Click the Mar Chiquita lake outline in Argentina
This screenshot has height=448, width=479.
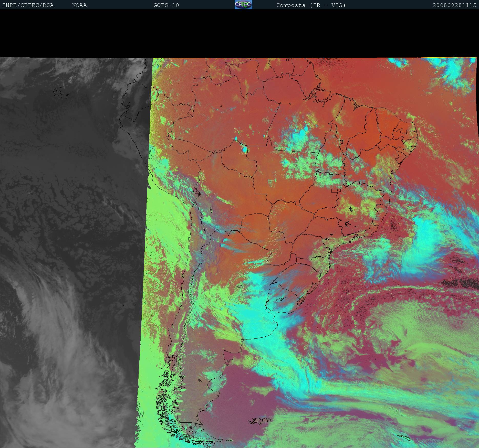[239, 287]
